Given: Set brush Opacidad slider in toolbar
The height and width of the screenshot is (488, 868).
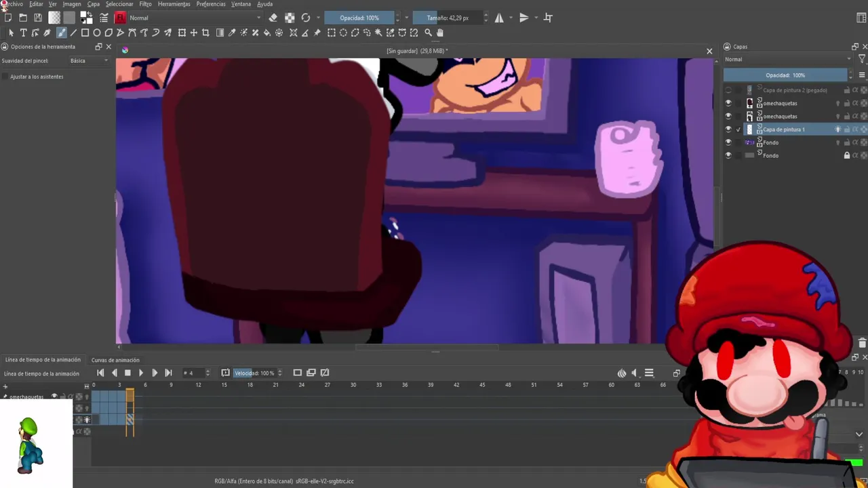Looking at the screenshot, I should click(359, 18).
